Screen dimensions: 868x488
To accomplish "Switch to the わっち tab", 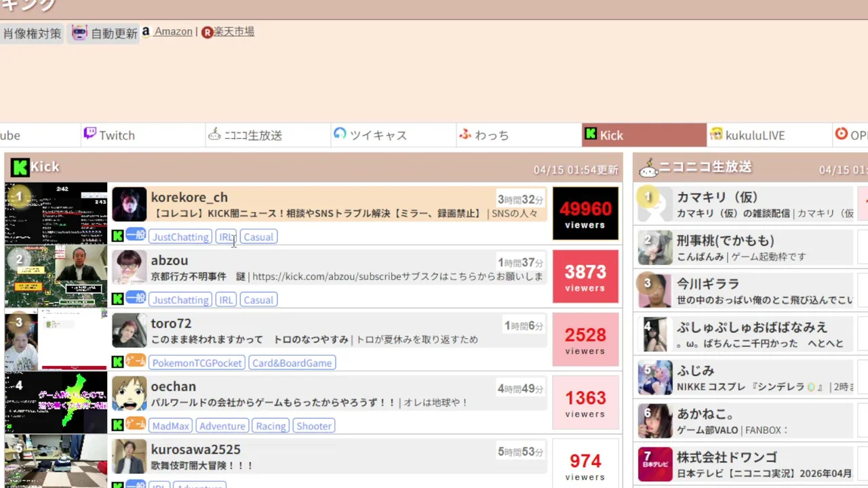I will coord(519,135).
